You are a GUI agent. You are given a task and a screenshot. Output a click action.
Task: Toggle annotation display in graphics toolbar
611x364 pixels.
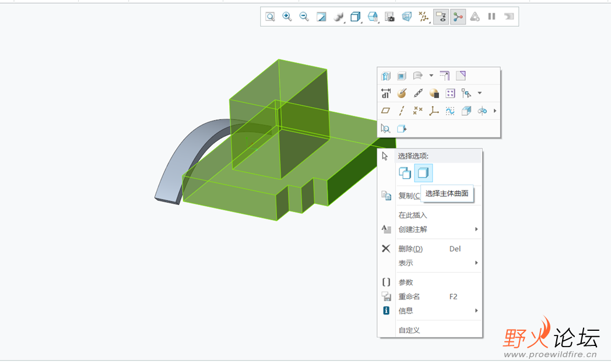coord(441,16)
